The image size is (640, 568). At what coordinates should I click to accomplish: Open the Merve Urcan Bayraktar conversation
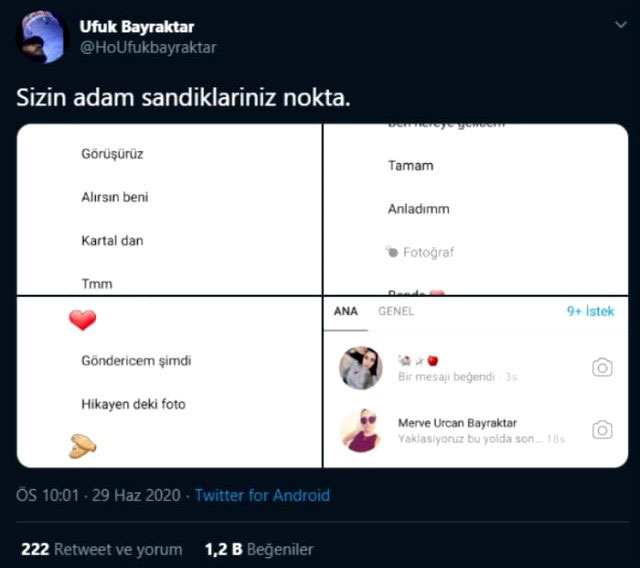(470, 430)
